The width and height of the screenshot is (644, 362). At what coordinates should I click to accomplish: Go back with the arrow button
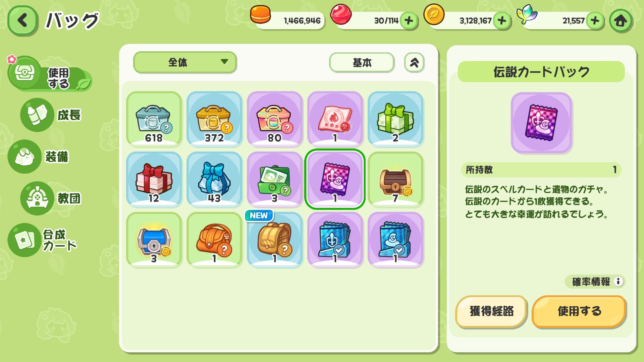[22, 21]
